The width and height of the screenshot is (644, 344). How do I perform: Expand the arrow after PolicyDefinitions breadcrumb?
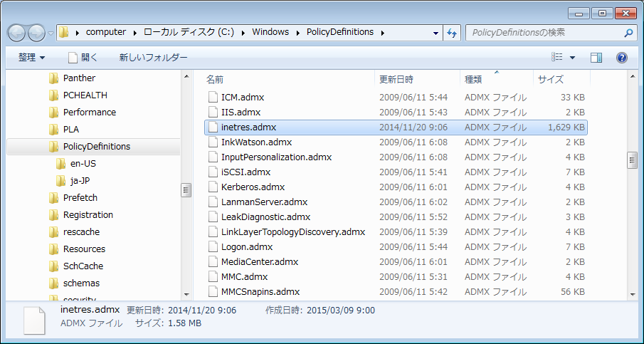click(382, 32)
